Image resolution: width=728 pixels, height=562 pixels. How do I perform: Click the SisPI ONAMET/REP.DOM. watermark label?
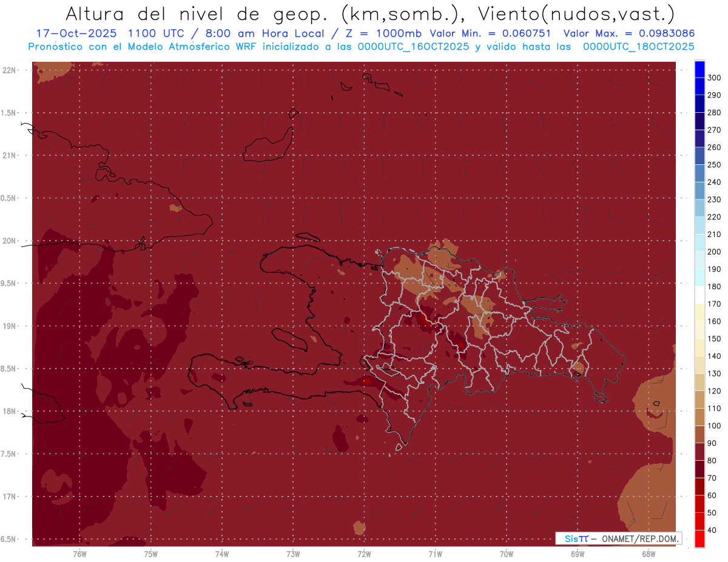tap(619, 538)
